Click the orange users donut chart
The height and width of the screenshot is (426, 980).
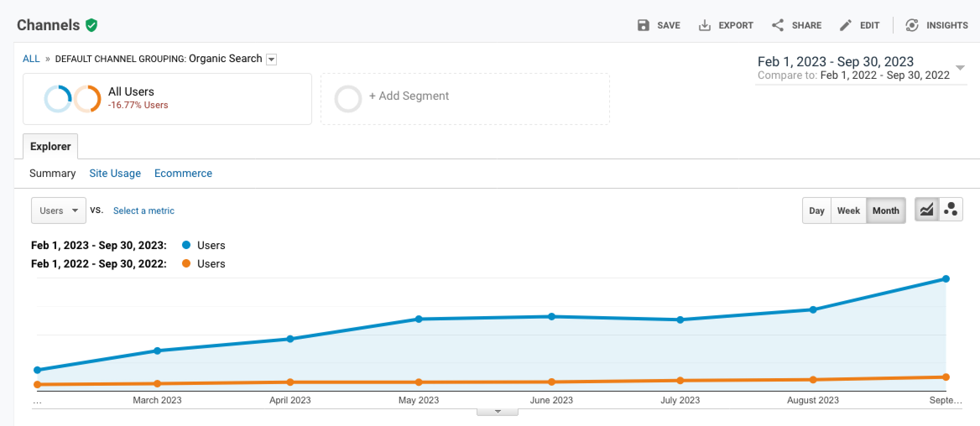pyautogui.click(x=87, y=99)
